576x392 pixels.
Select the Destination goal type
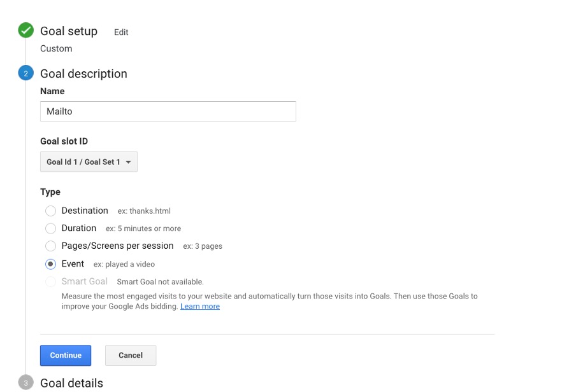pyautogui.click(x=51, y=211)
